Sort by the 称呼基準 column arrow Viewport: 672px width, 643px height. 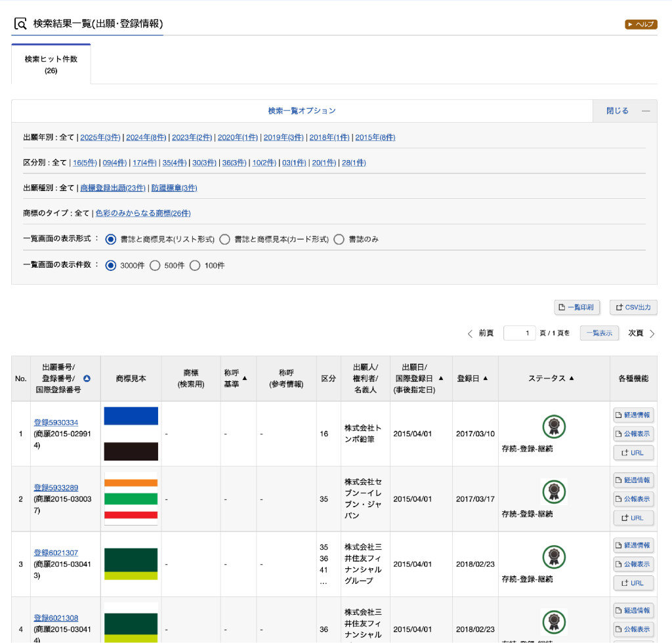245,379
